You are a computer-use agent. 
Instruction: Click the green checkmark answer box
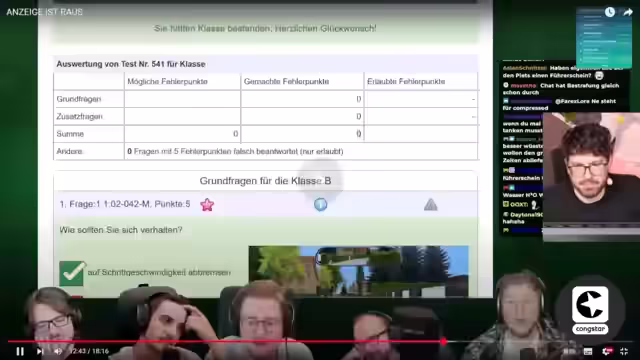(x=72, y=273)
